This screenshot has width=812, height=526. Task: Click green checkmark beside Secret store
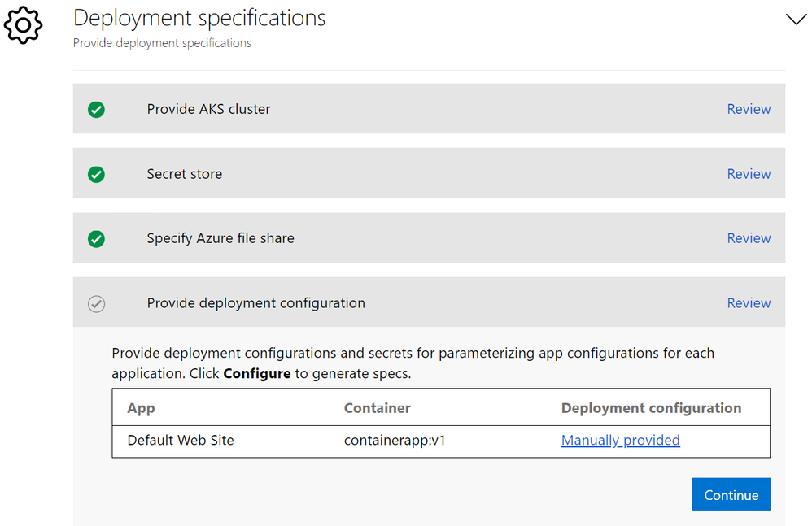coord(96,174)
